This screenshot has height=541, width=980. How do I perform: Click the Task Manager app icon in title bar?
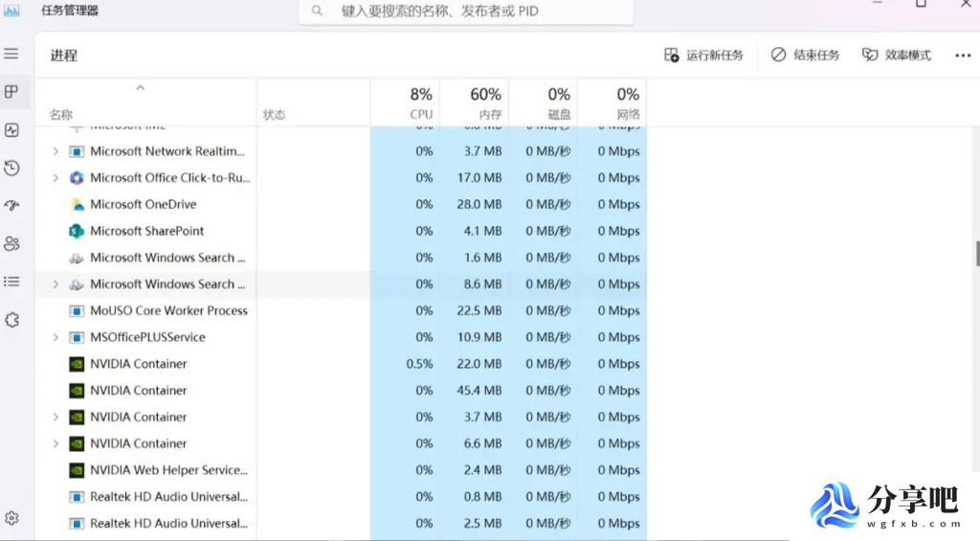click(x=11, y=11)
